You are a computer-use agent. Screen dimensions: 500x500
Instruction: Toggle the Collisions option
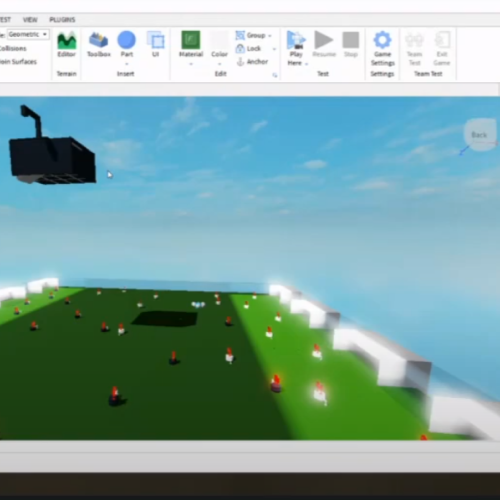point(13,48)
